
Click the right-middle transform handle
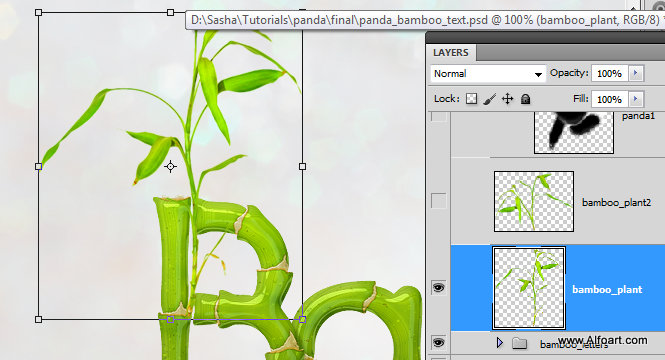click(x=302, y=167)
